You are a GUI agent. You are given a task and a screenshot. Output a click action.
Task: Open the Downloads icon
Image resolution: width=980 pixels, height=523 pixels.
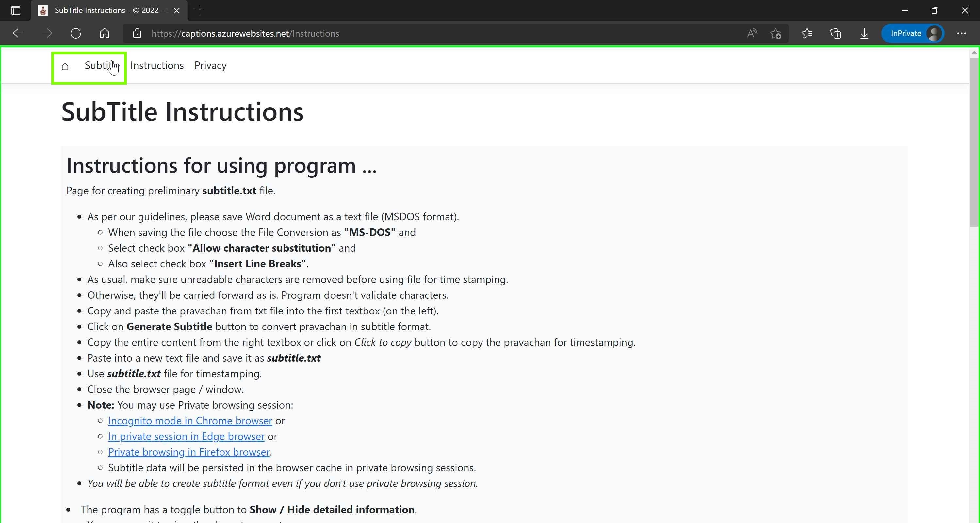tap(864, 33)
